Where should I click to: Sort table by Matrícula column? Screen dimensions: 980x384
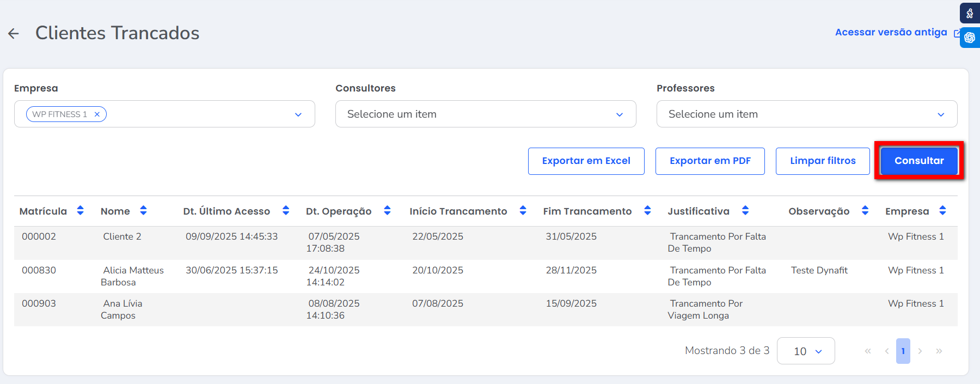80,211
